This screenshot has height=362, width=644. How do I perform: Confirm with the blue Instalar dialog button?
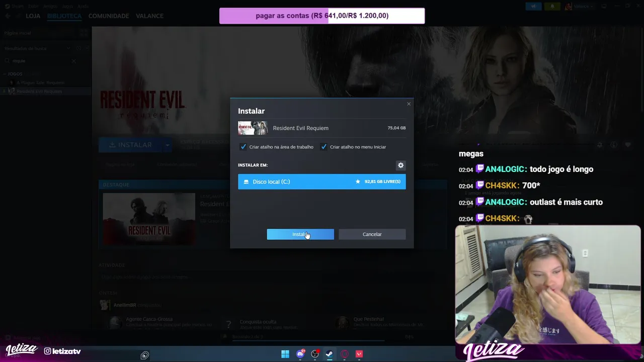pyautogui.click(x=300, y=234)
